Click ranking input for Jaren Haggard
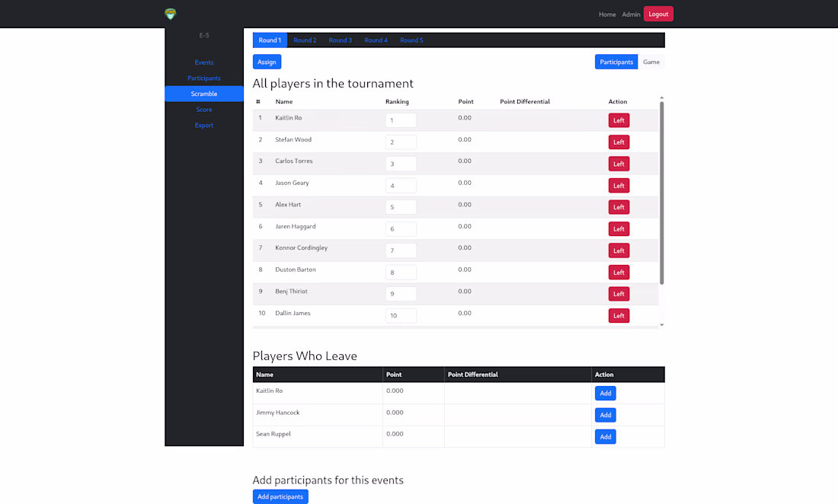 [x=401, y=229]
